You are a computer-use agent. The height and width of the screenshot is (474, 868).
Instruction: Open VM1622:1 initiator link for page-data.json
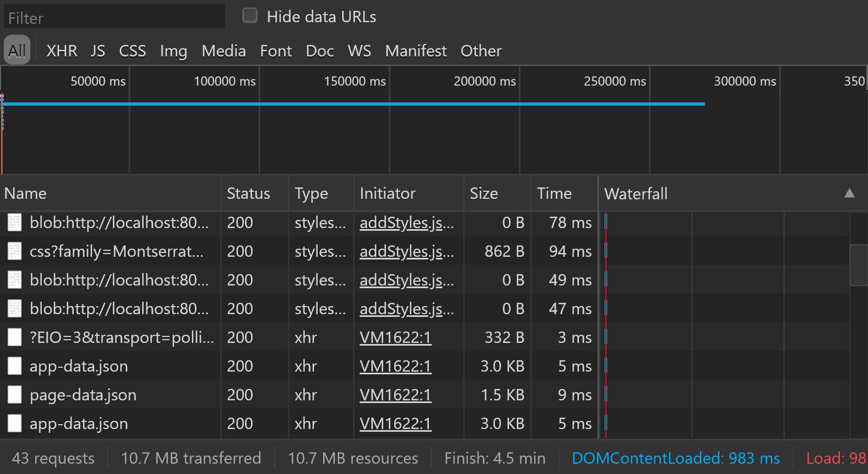pyautogui.click(x=395, y=395)
